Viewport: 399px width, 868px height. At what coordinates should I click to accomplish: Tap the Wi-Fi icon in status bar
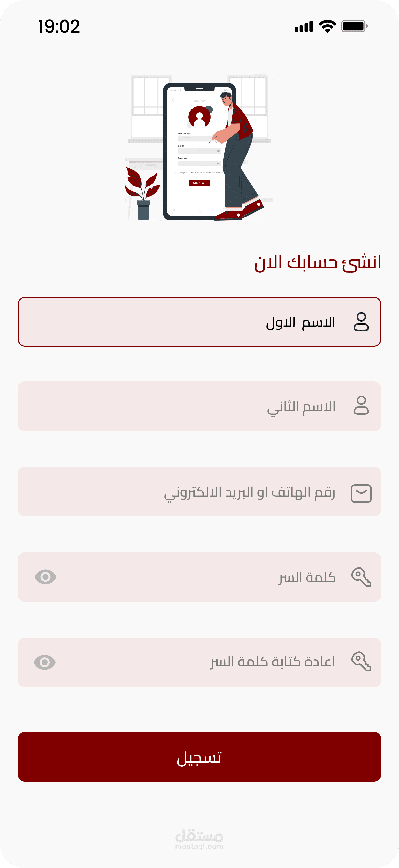[328, 26]
